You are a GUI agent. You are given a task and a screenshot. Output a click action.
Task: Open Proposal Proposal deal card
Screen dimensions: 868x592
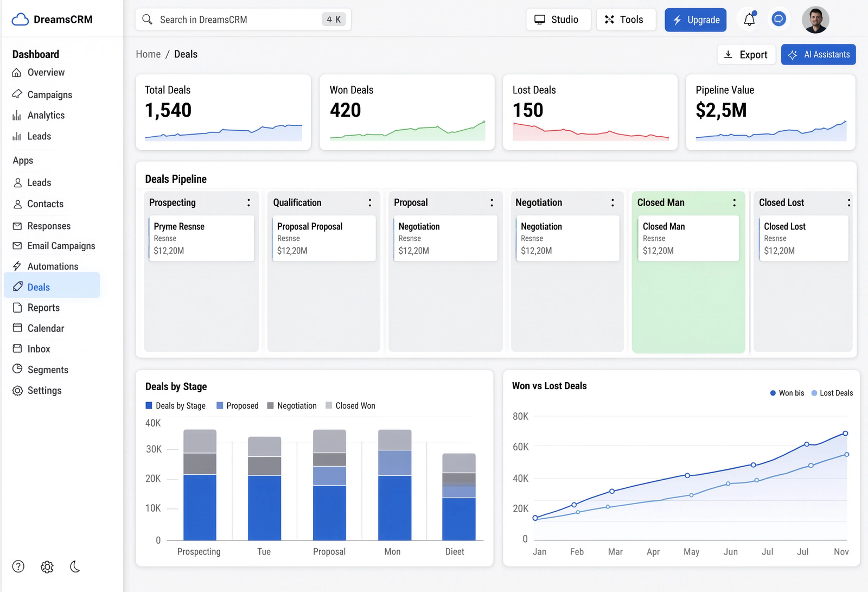pos(324,238)
